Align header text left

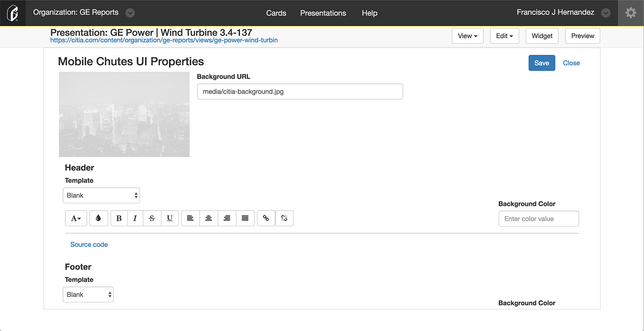click(x=190, y=218)
